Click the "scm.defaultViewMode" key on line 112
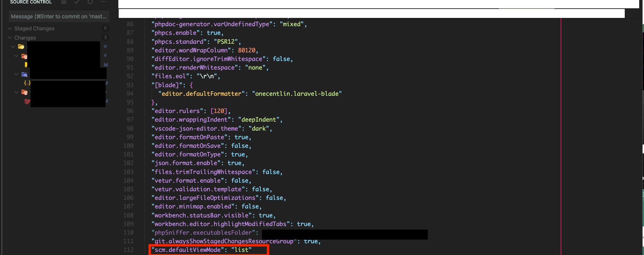This screenshot has height=255, width=644. [x=188, y=250]
